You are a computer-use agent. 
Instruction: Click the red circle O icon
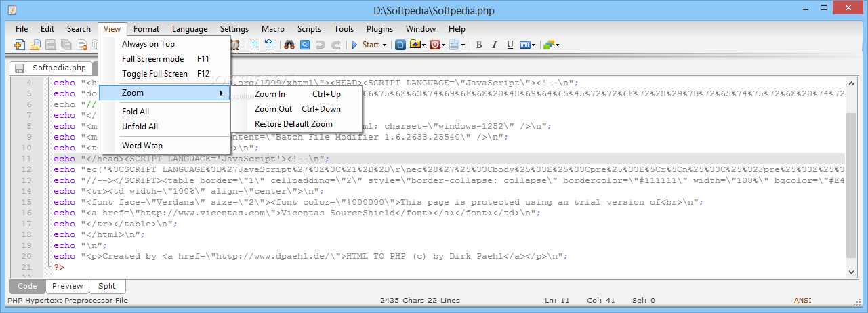(x=435, y=45)
